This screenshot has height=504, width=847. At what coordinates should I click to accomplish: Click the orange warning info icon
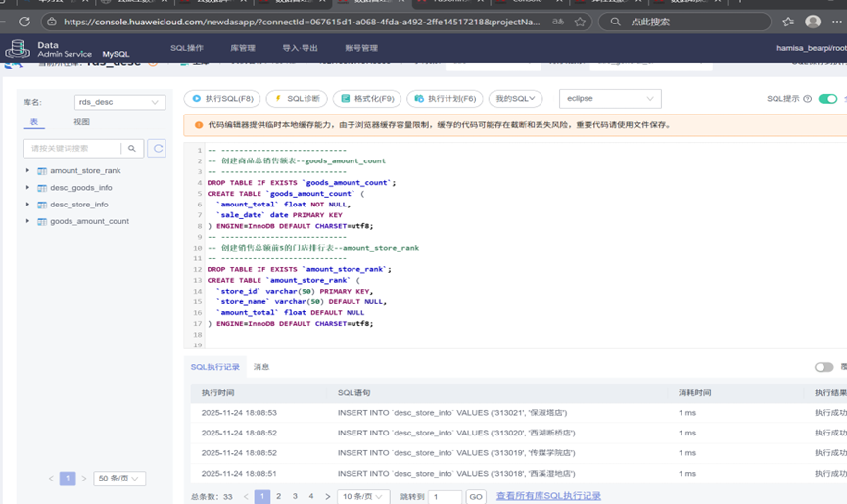(198, 125)
